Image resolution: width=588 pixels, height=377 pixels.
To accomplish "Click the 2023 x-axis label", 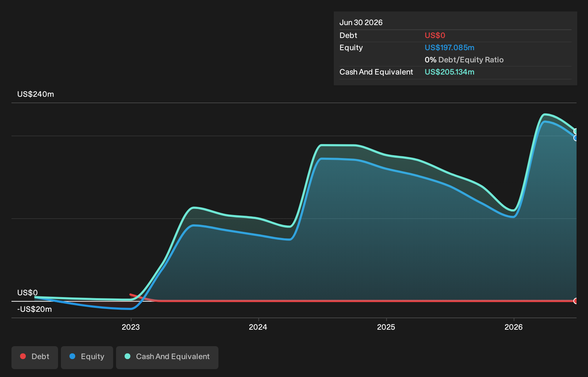I will [131, 327].
